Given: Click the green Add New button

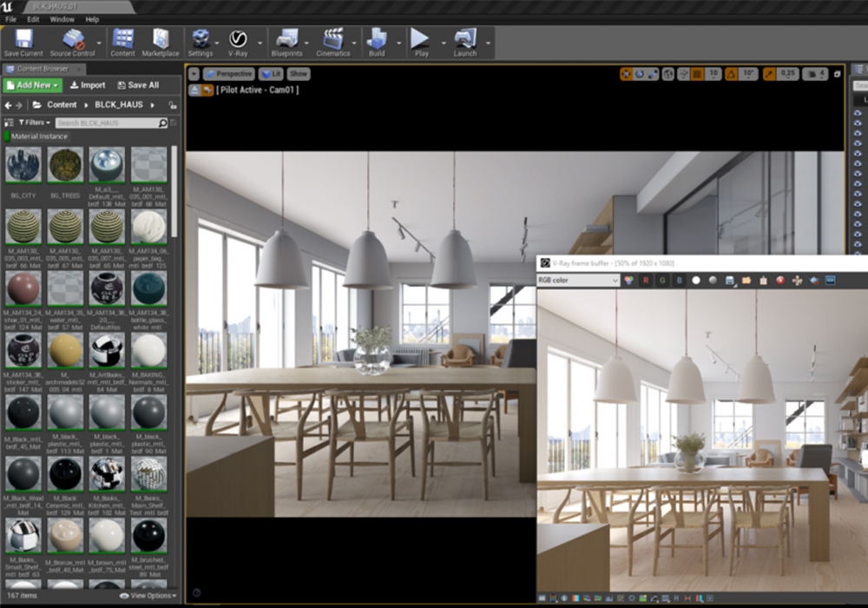Looking at the screenshot, I should (32, 85).
